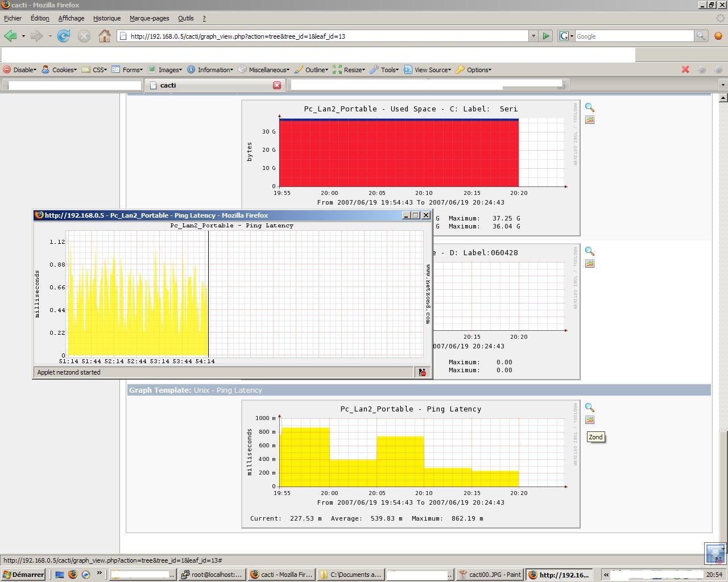Open the Outils menu

coord(185,18)
